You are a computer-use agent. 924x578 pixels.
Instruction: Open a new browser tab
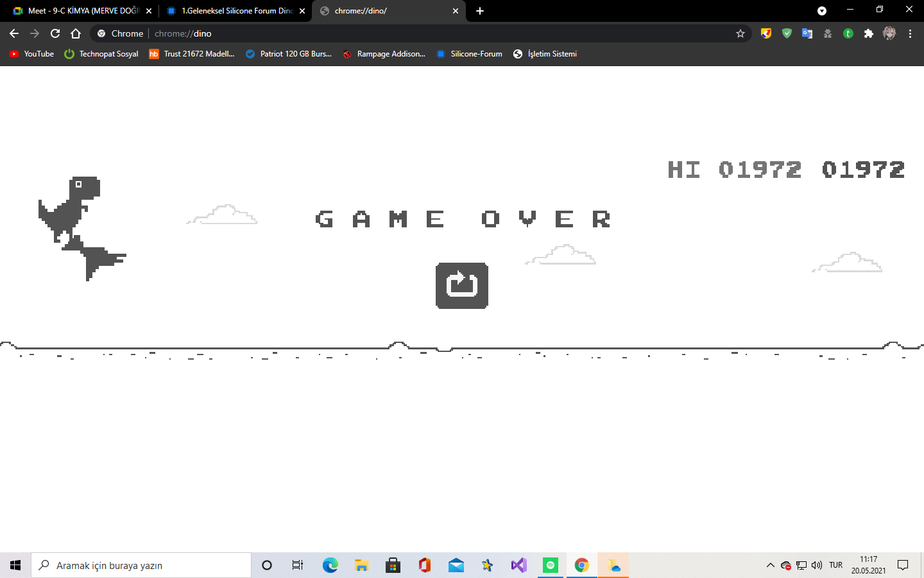tap(480, 11)
